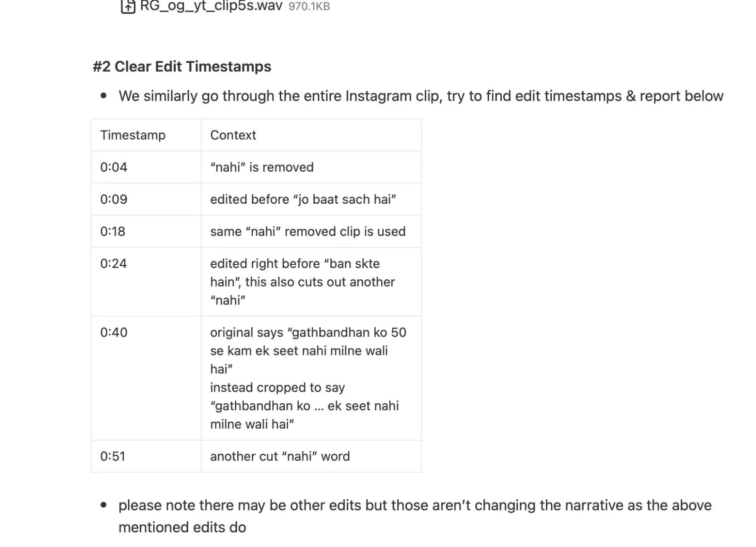The image size is (756, 547).
Task: Click the file attachment icon beside RG_og_yt_clip5s.wav
Action: [128, 7]
